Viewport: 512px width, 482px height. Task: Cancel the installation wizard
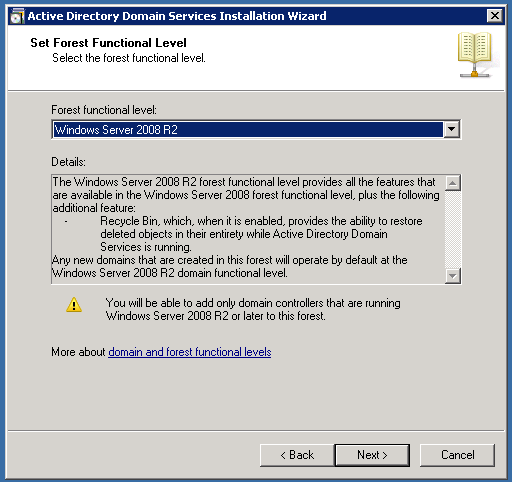click(x=457, y=455)
